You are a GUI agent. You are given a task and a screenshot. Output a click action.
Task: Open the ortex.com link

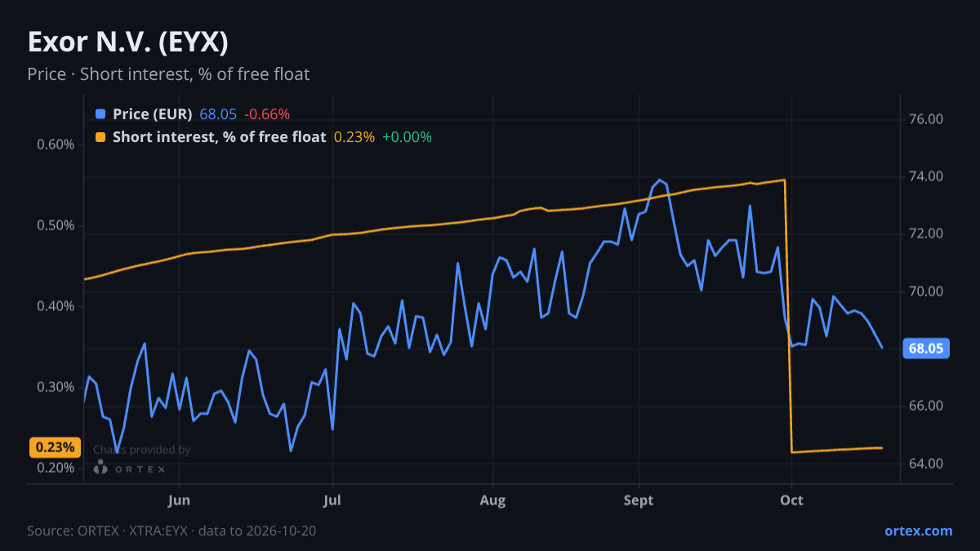click(x=919, y=531)
